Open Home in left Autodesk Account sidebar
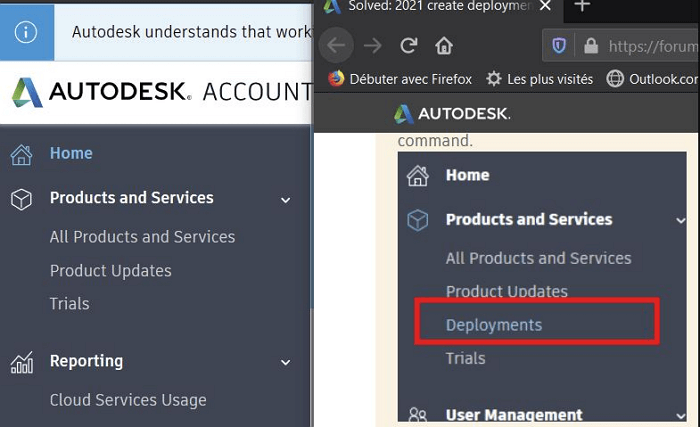The width and height of the screenshot is (700, 427). coord(71,153)
